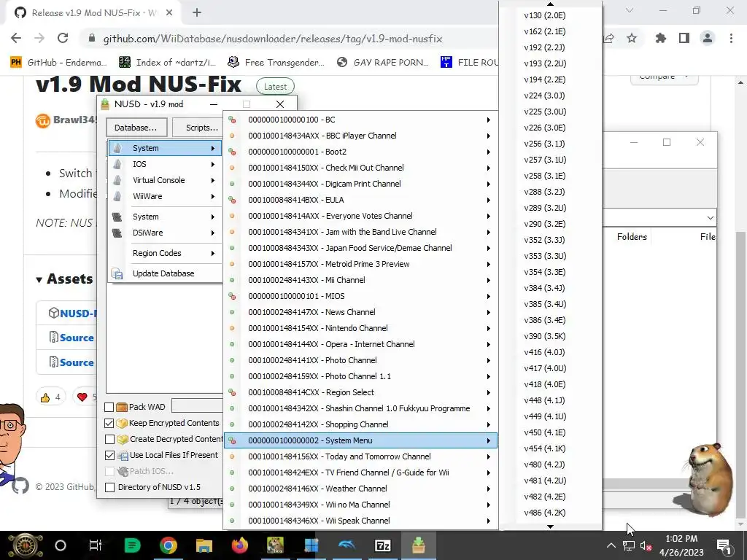Open File Explorer from the taskbar

(204, 545)
